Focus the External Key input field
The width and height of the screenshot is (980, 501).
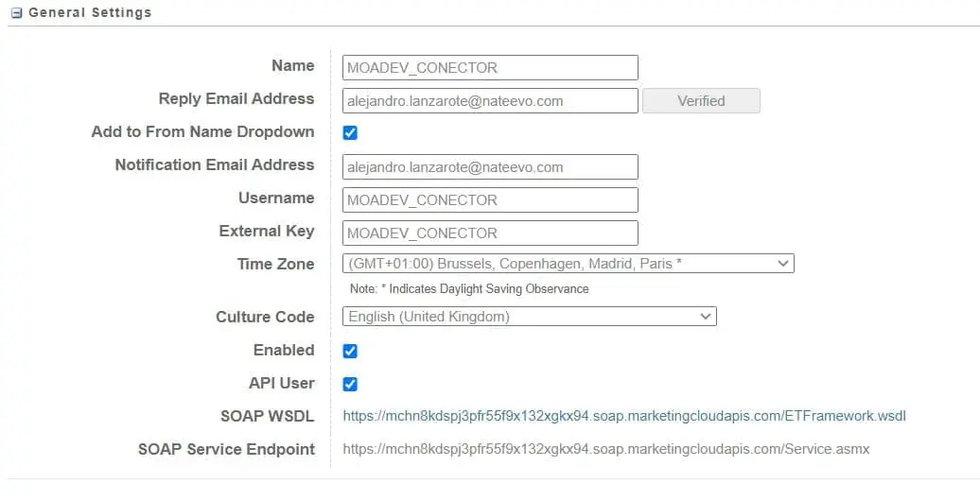(x=490, y=233)
